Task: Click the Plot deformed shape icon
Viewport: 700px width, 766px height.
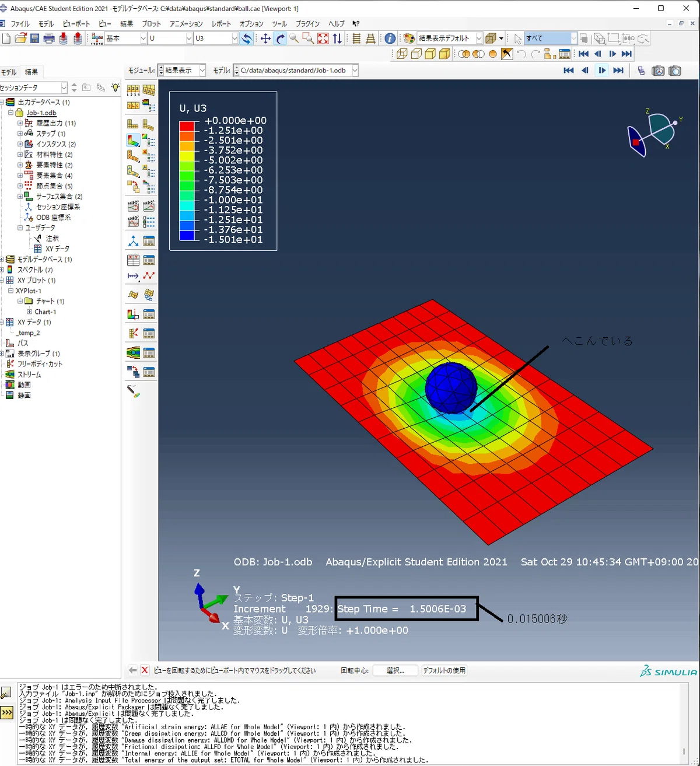Action: pos(148,124)
